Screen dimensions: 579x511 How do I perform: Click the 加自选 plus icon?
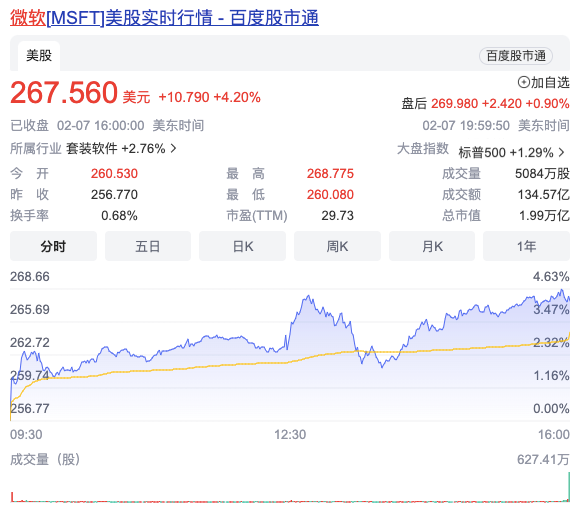(524, 82)
